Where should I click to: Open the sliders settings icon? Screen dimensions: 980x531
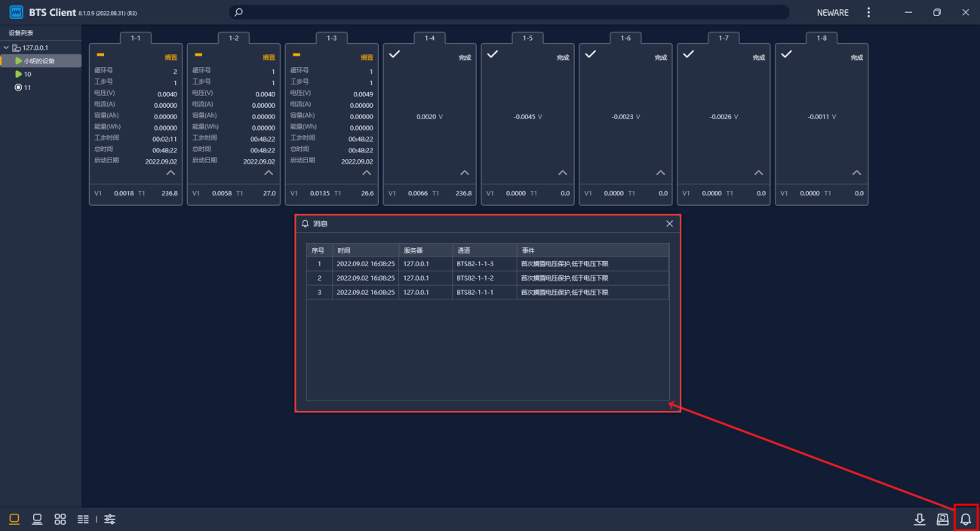click(110, 519)
